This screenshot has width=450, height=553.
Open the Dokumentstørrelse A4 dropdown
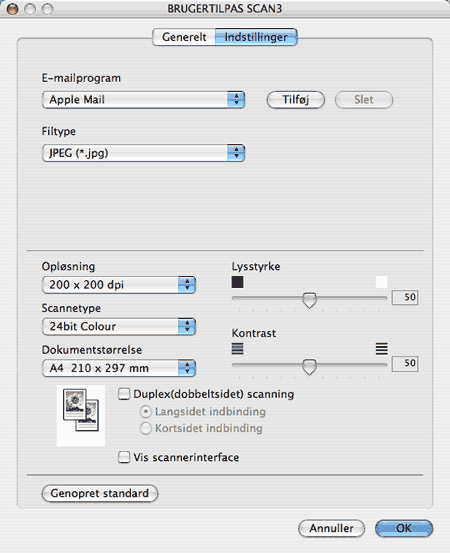[119, 368]
